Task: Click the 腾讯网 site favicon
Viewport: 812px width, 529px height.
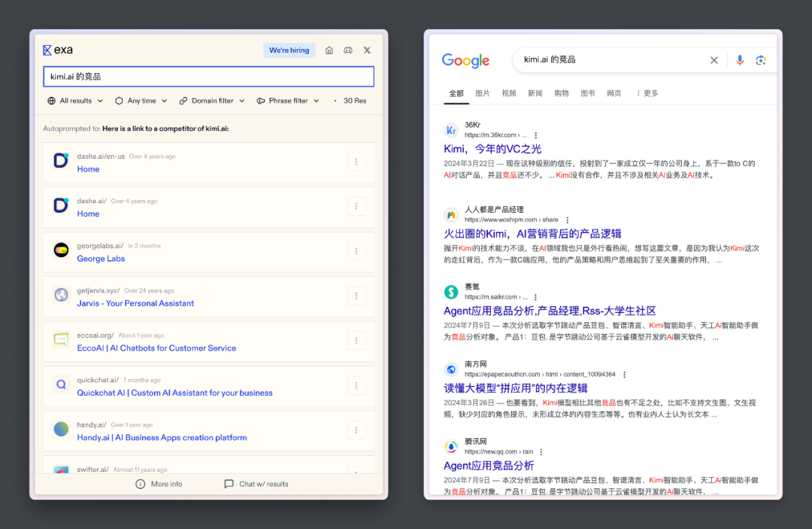Action: point(451,447)
